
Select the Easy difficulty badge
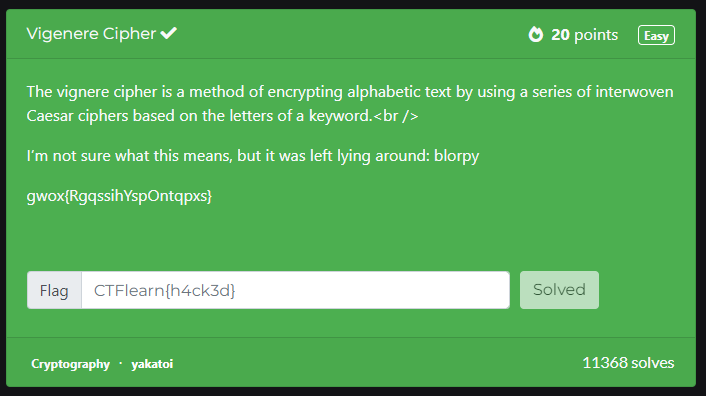656,35
